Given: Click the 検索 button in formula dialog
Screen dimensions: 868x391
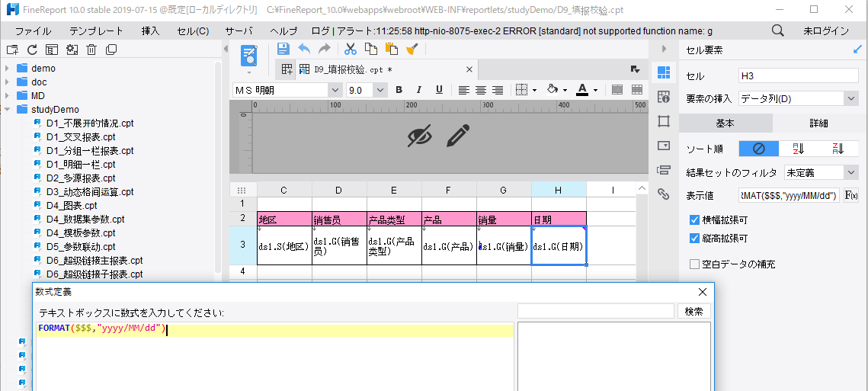Looking at the screenshot, I should 693,311.
